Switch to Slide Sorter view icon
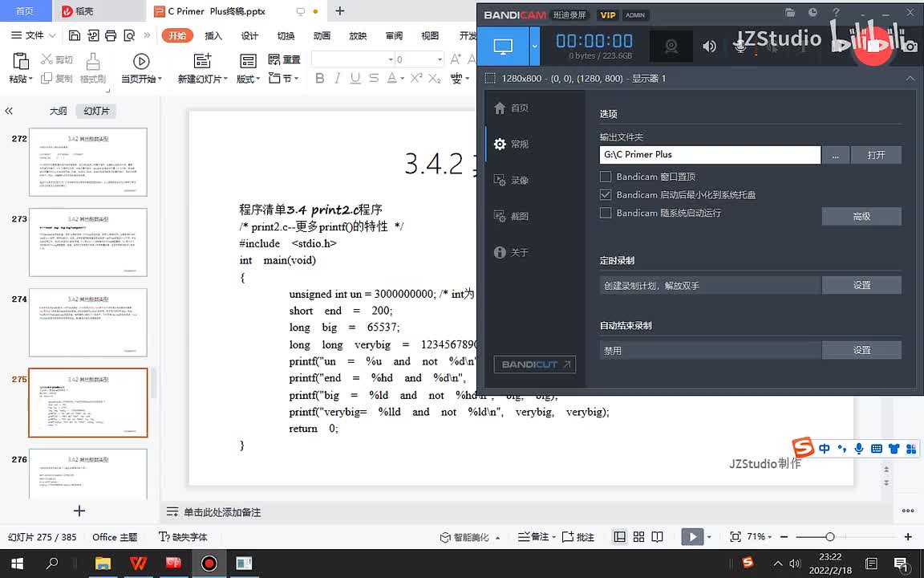 click(x=638, y=537)
